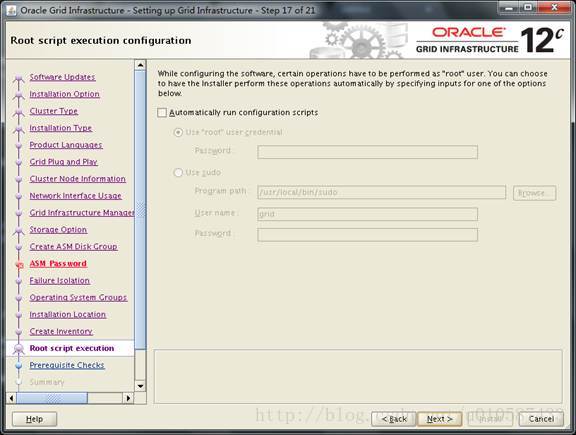Open the Software Updates step

(62, 77)
